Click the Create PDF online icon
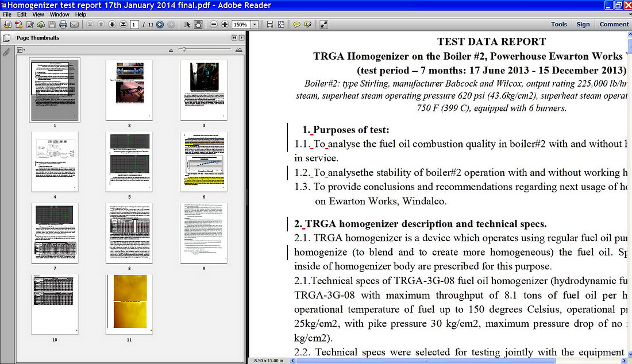 pos(18,25)
